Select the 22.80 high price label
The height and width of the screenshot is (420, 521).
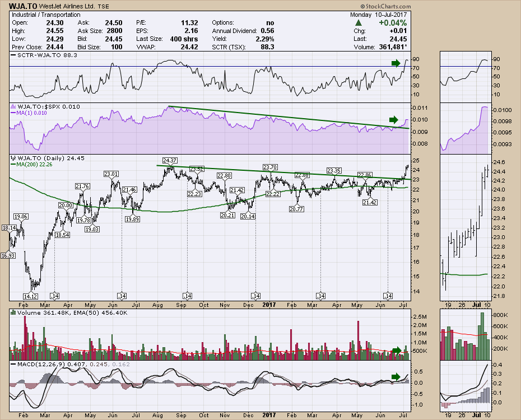pyautogui.click(x=224, y=175)
